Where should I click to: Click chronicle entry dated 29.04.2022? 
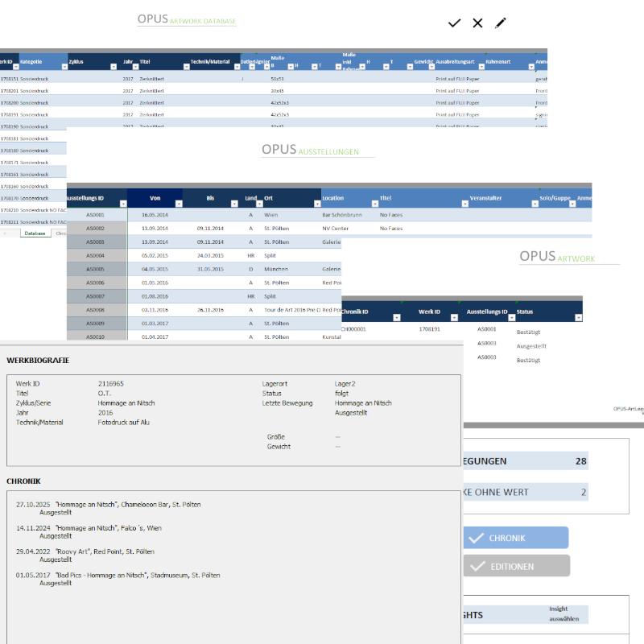(x=85, y=555)
